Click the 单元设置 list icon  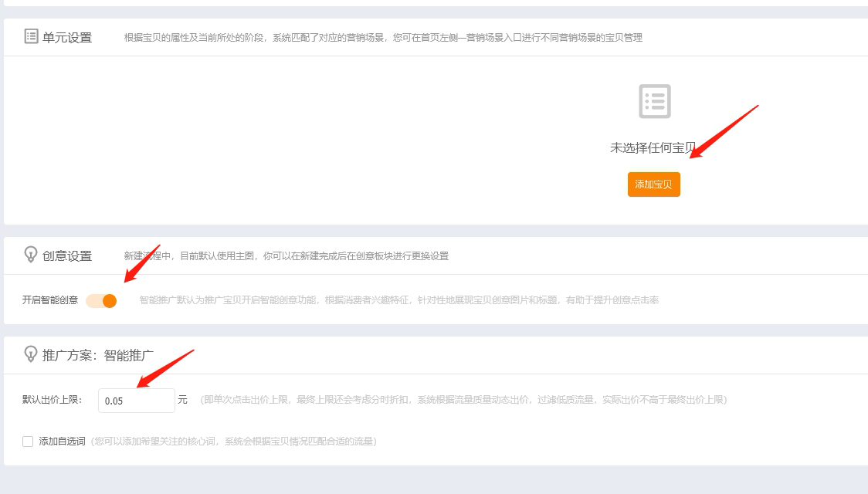coord(31,36)
